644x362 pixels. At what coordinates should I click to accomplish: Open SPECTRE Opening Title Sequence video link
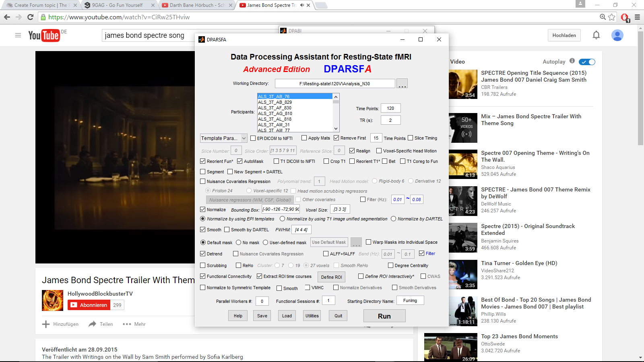(x=534, y=76)
